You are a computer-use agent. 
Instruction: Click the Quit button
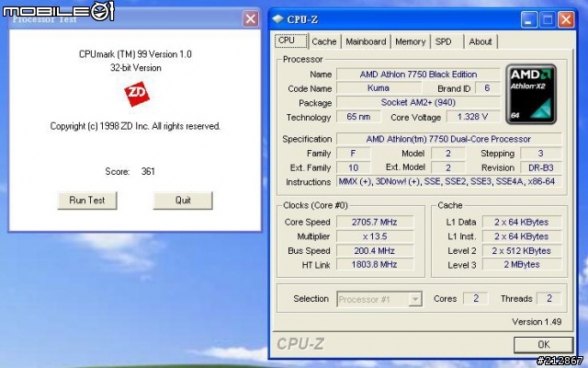(183, 201)
